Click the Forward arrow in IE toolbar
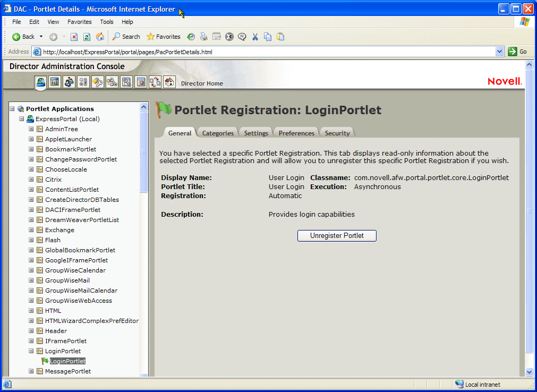The width and height of the screenshot is (537, 392). (x=54, y=37)
